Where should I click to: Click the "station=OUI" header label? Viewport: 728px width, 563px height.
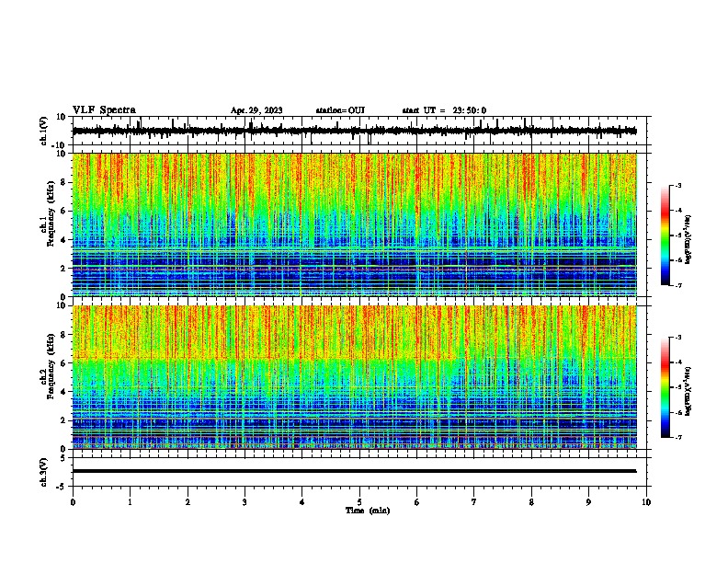(x=340, y=110)
